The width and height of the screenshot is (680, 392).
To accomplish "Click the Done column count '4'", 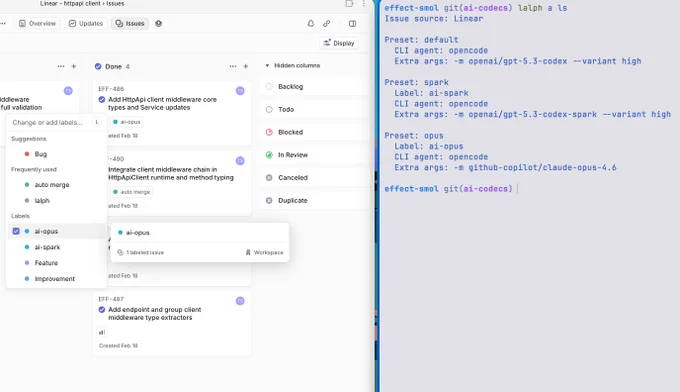I will pos(128,66).
